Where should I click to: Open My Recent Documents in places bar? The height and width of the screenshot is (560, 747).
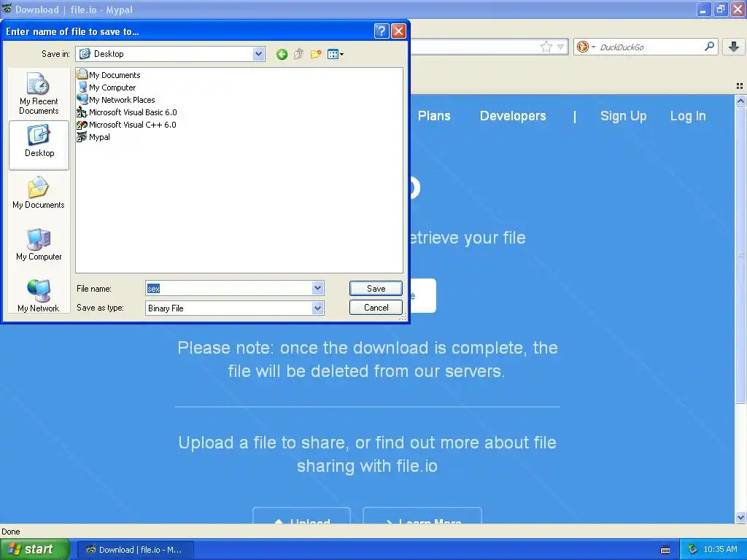(39, 93)
